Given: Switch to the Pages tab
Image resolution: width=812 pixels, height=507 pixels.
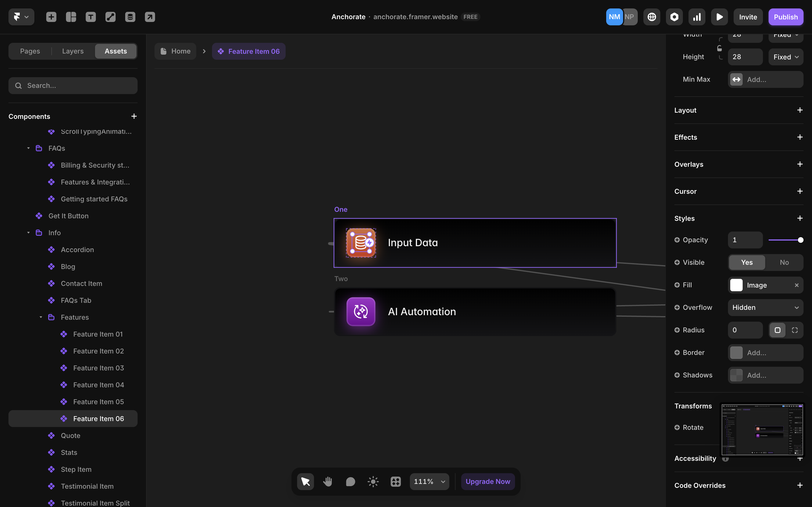Looking at the screenshot, I should [30, 51].
